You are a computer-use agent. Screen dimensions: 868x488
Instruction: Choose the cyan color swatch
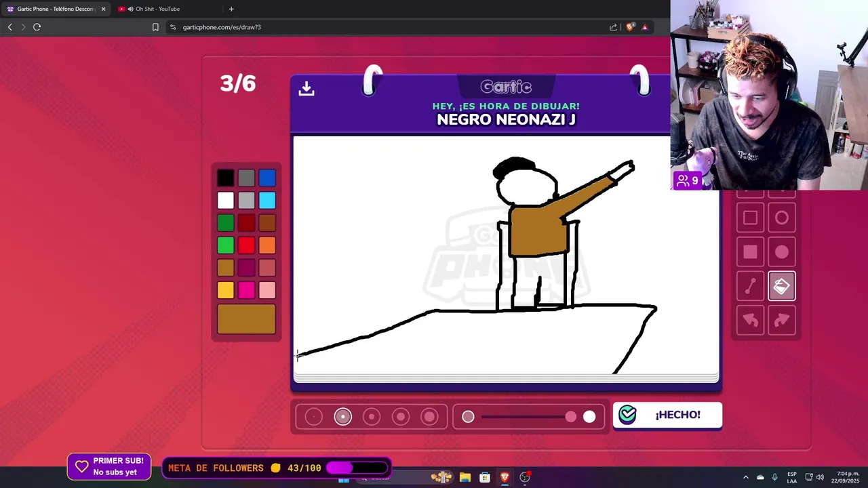(x=267, y=201)
